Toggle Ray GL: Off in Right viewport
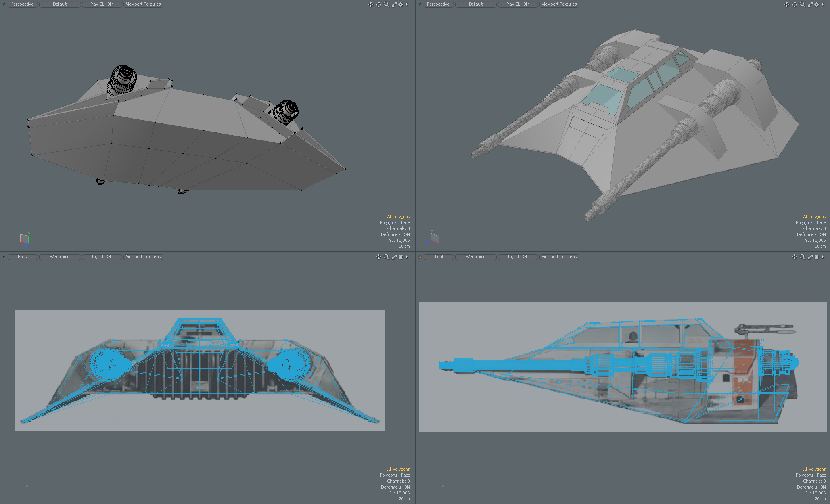 coord(518,257)
